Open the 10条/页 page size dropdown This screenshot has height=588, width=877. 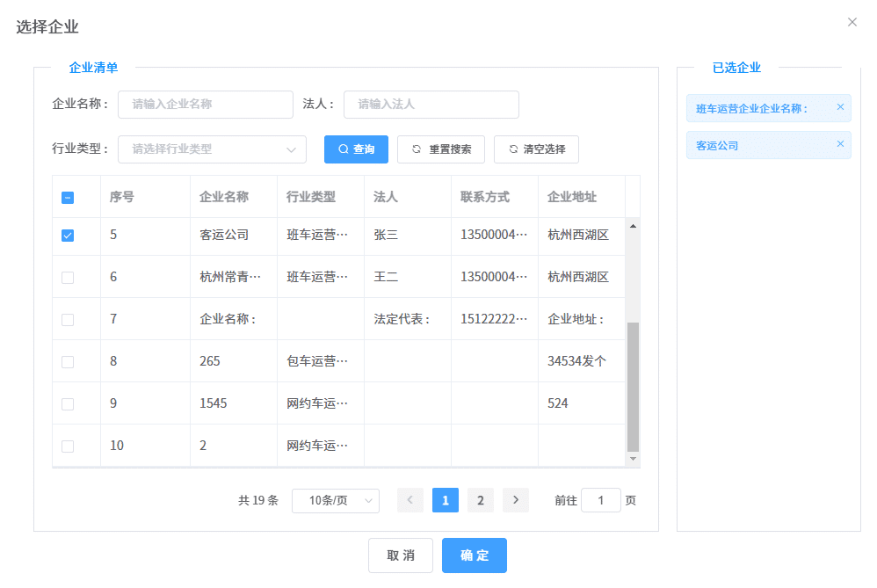(335, 499)
